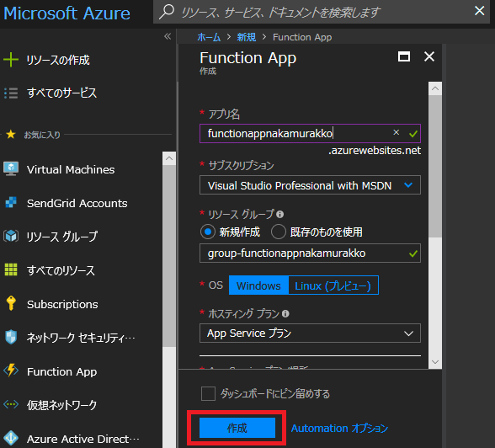
Task: Click the green grid icon for すべてのリソース
Action: point(11,269)
